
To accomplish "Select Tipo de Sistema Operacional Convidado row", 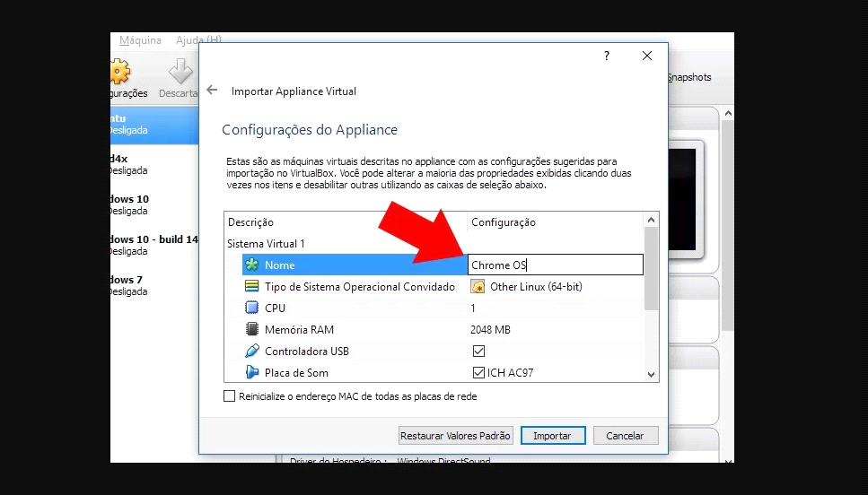I will pos(360,286).
